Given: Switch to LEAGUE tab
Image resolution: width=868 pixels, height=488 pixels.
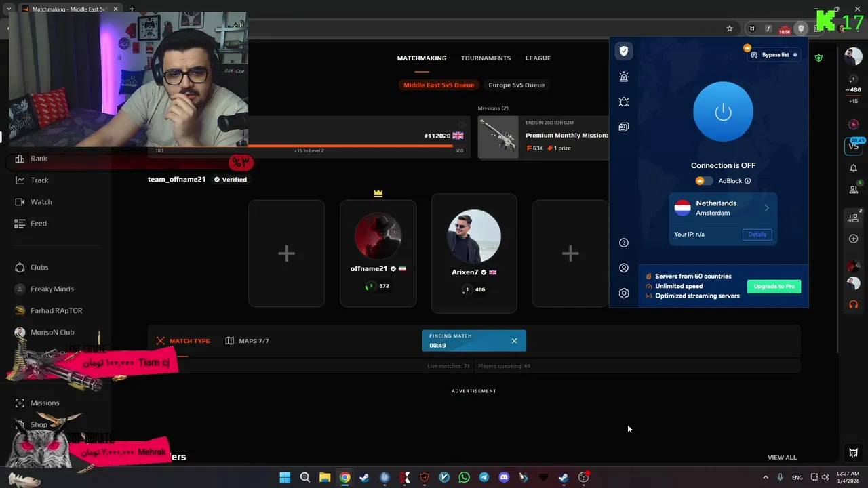Looking at the screenshot, I should point(538,58).
